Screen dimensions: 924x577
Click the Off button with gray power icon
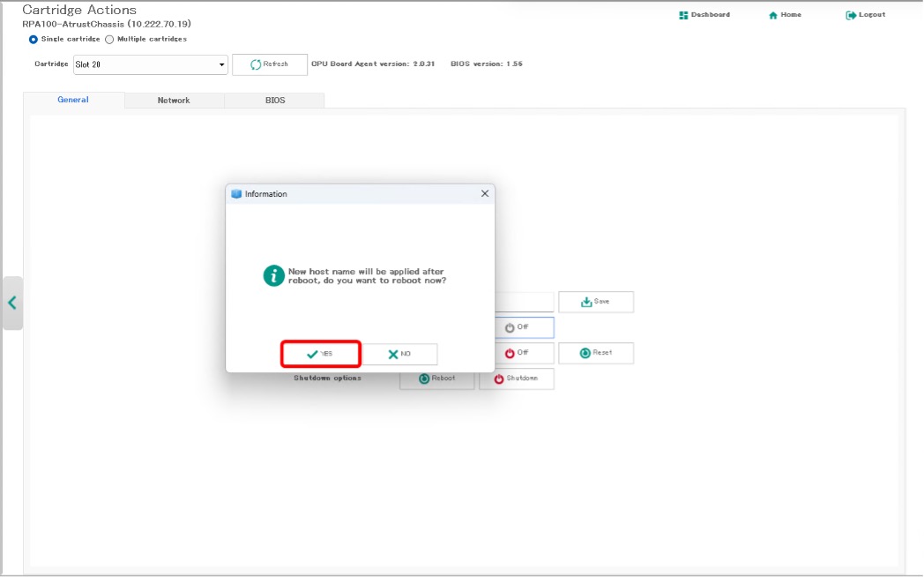(516, 327)
